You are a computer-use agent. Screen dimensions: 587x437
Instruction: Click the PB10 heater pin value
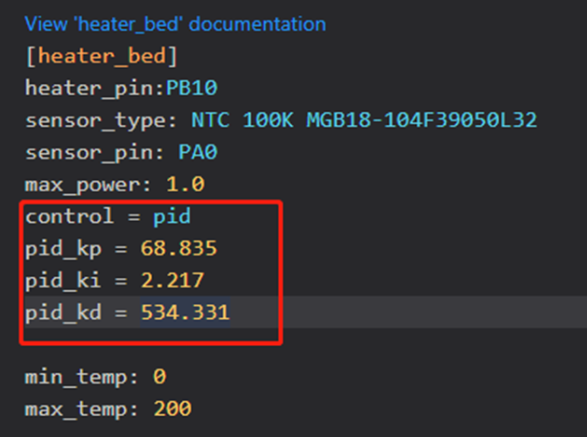click(191, 88)
